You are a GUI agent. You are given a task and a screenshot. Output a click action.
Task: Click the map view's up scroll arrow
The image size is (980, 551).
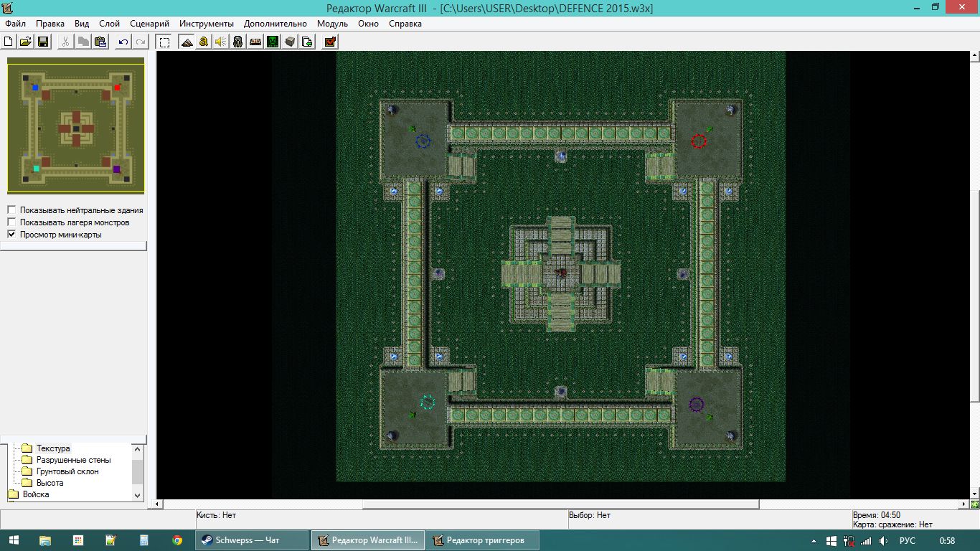click(974, 57)
